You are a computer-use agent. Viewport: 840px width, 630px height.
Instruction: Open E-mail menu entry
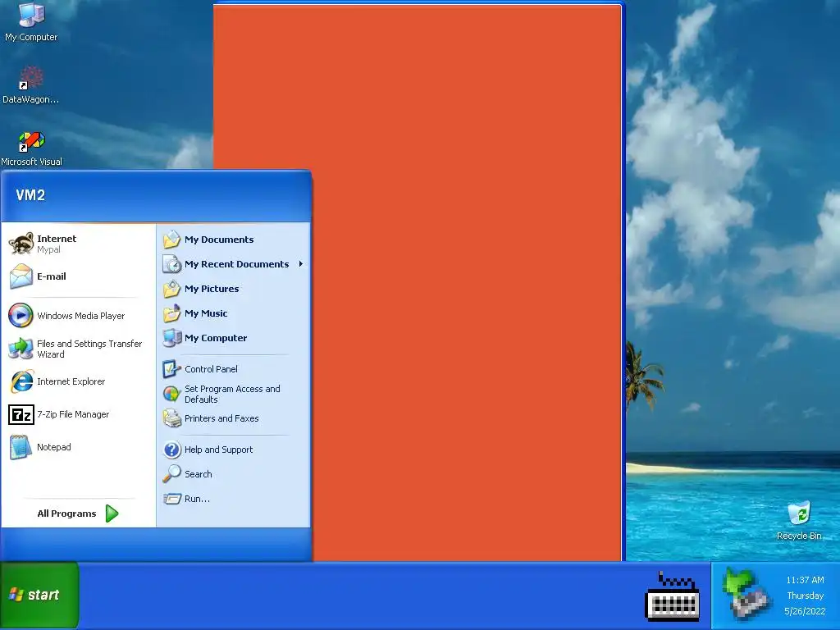(x=78, y=276)
